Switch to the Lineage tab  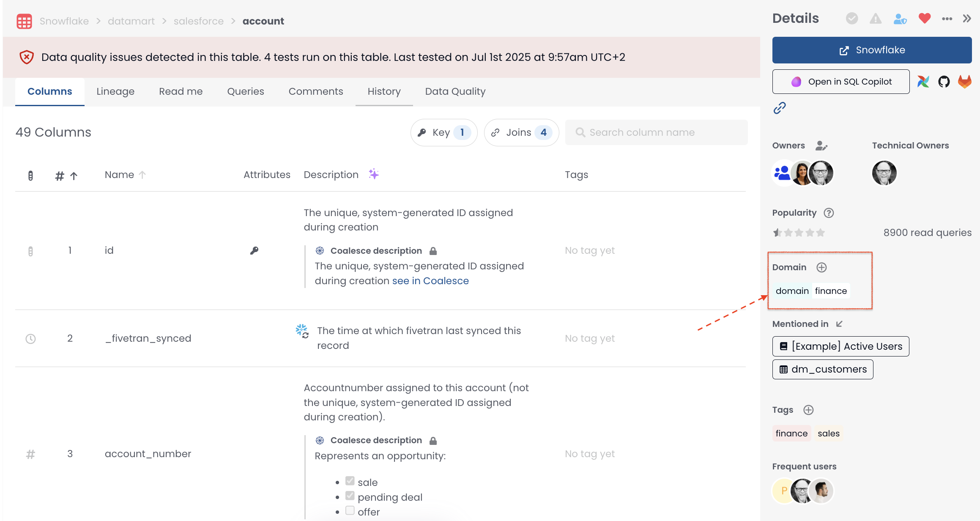click(x=115, y=91)
